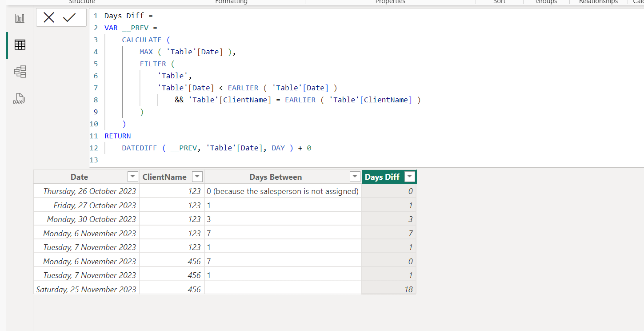
Task: Select the Date column header
Action: (x=79, y=177)
